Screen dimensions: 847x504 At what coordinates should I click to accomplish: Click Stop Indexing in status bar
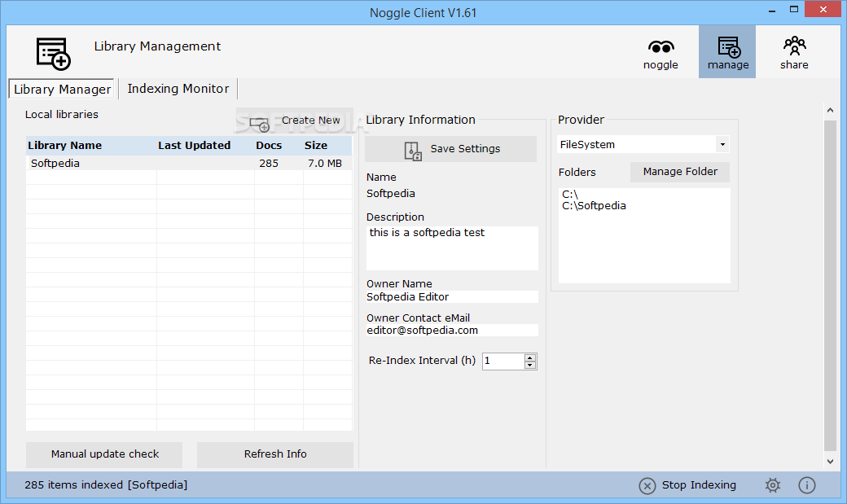tap(687, 485)
